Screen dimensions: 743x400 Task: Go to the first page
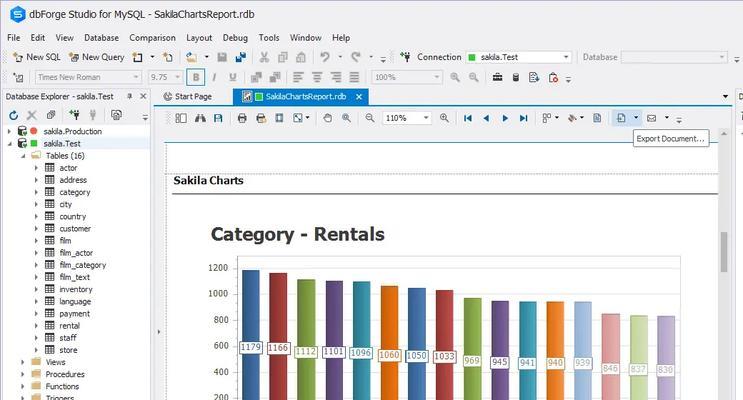click(x=468, y=118)
